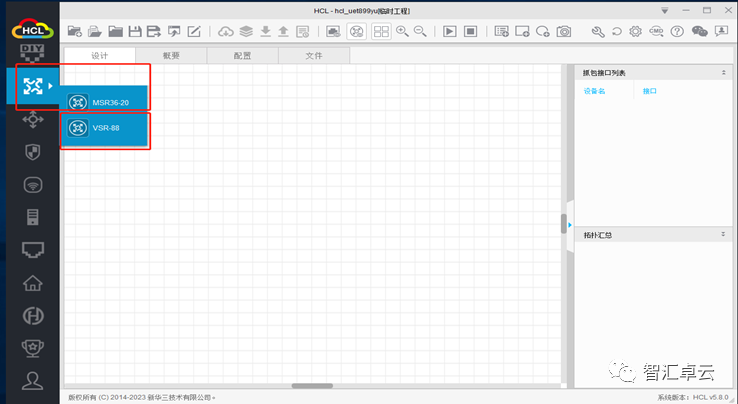Switch to the 文件 tab
The image size is (738, 404).
coord(314,56)
